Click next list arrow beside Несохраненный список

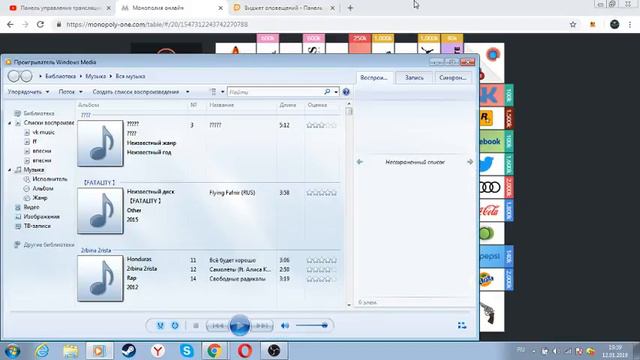point(470,162)
